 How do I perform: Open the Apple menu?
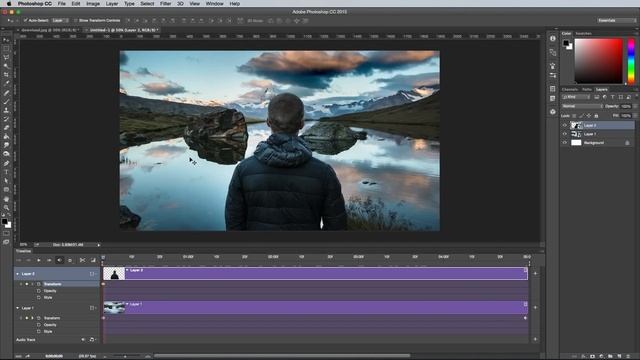click(x=9, y=3)
